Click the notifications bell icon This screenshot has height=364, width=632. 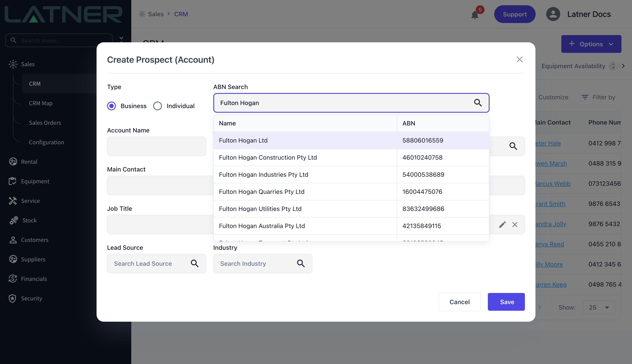point(475,15)
